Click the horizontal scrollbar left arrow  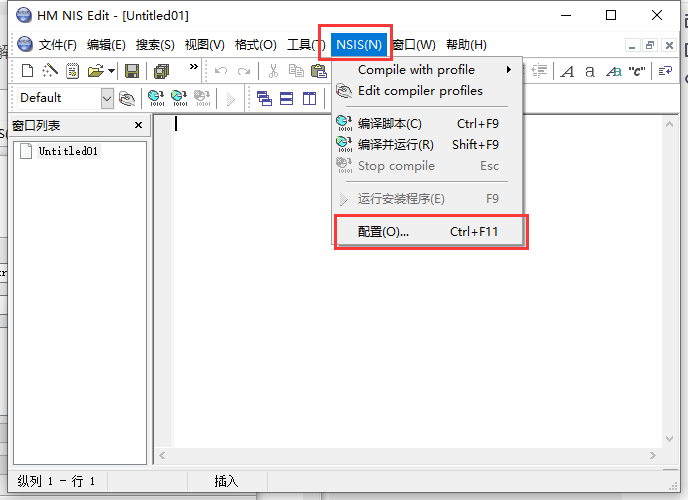(x=162, y=456)
